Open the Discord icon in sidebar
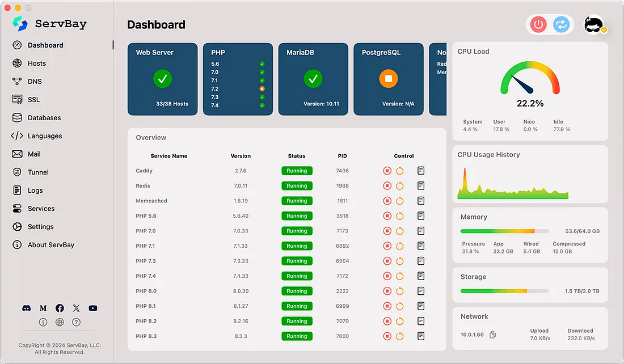The image size is (624, 364). (x=27, y=308)
